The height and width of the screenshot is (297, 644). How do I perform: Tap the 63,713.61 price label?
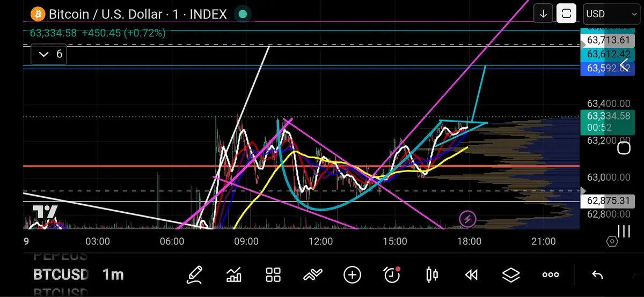coord(607,40)
